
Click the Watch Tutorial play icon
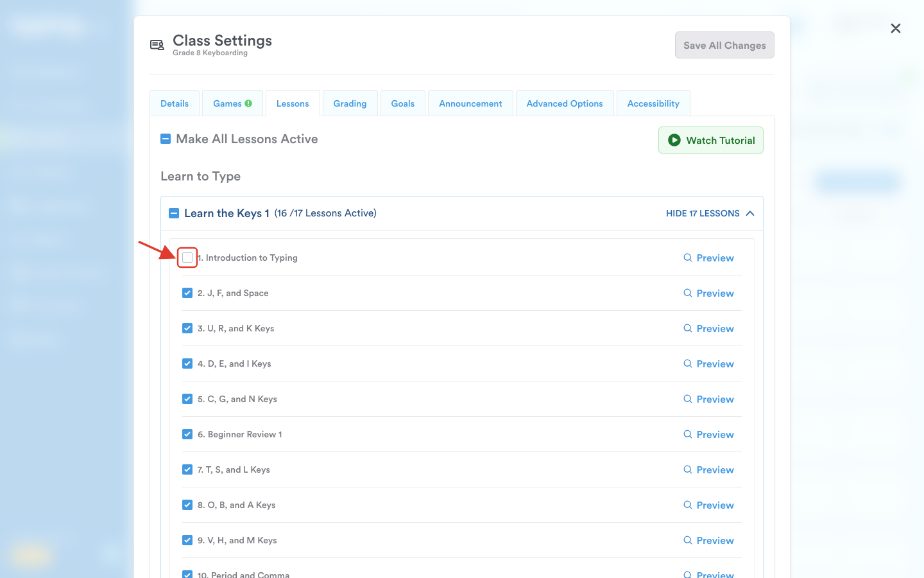pyautogui.click(x=674, y=140)
